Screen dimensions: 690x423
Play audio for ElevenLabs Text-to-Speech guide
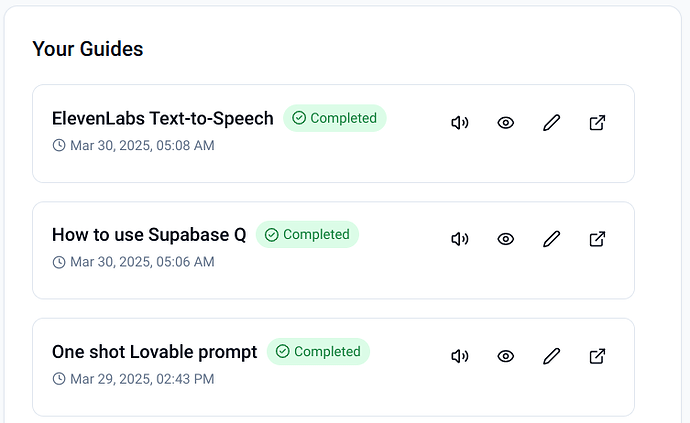460,123
